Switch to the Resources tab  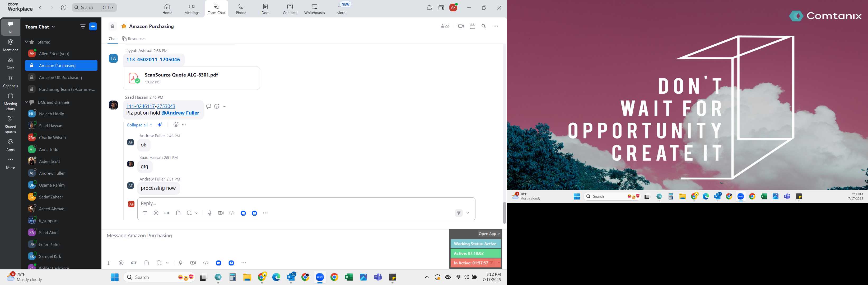(x=134, y=39)
